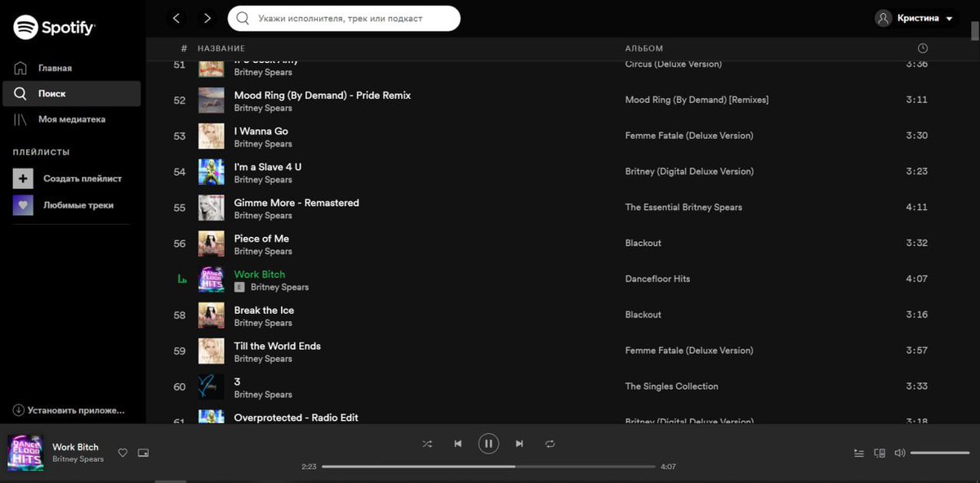The height and width of the screenshot is (483, 980).
Task: Click Создать плейлист plus icon
Action: pyautogui.click(x=23, y=178)
